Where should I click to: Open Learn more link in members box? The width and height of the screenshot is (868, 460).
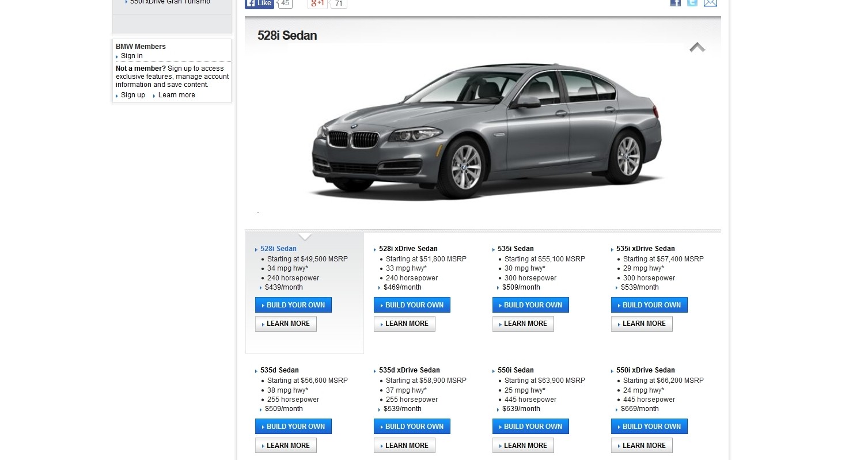click(177, 95)
